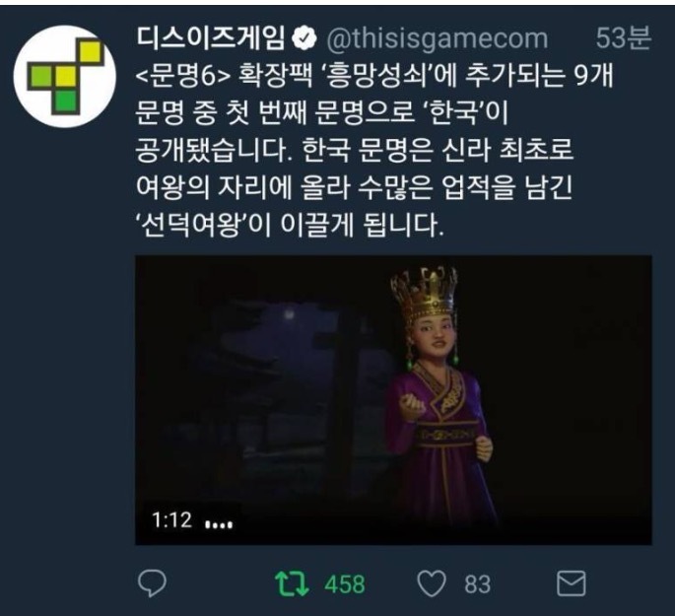View the 458 retweet count
The image size is (675, 616).
tap(344, 584)
